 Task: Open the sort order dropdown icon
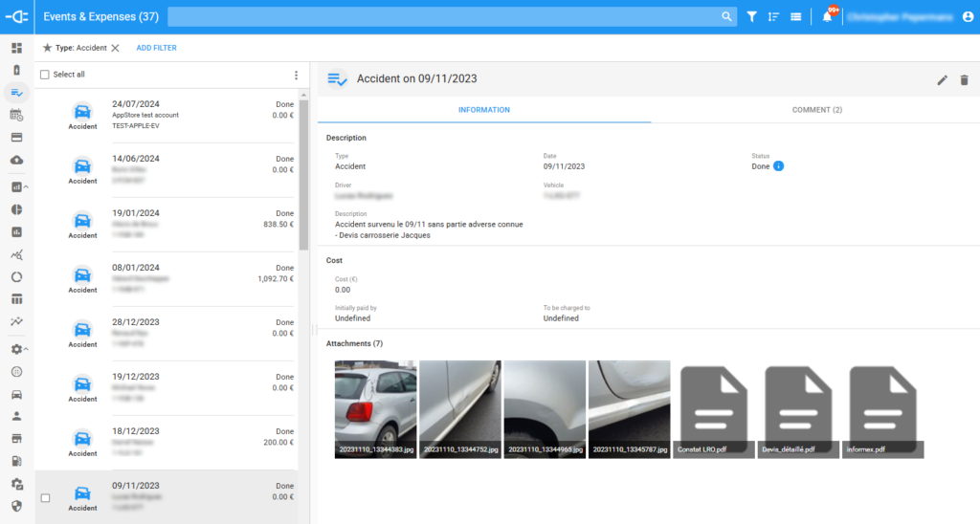click(x=773, y=16)
